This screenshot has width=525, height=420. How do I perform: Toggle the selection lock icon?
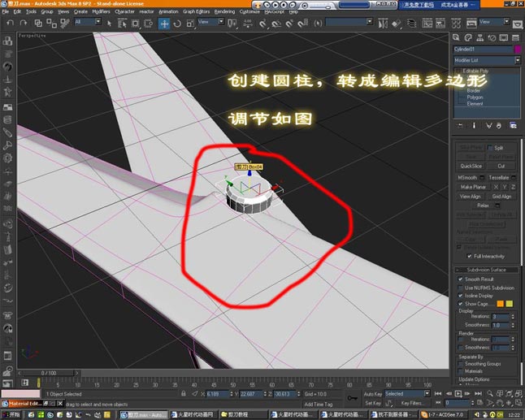[x=184, y=394]
